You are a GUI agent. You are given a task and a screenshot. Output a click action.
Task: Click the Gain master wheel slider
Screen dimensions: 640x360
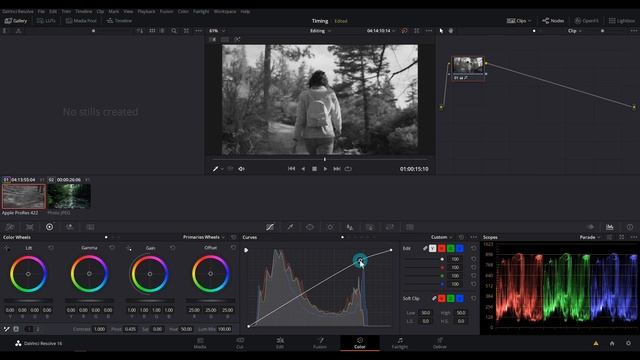coord(150,300)
